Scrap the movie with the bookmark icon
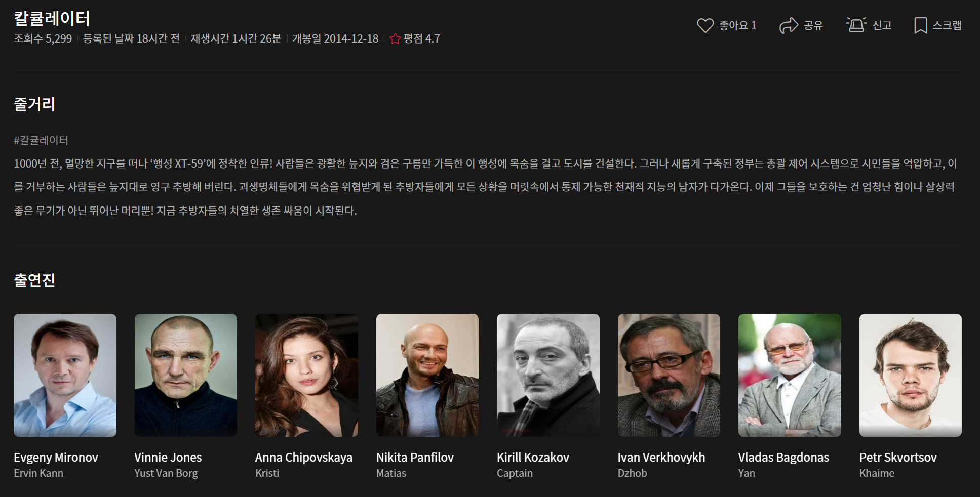This screenshot has width=980, height=497. pos(920,25)
